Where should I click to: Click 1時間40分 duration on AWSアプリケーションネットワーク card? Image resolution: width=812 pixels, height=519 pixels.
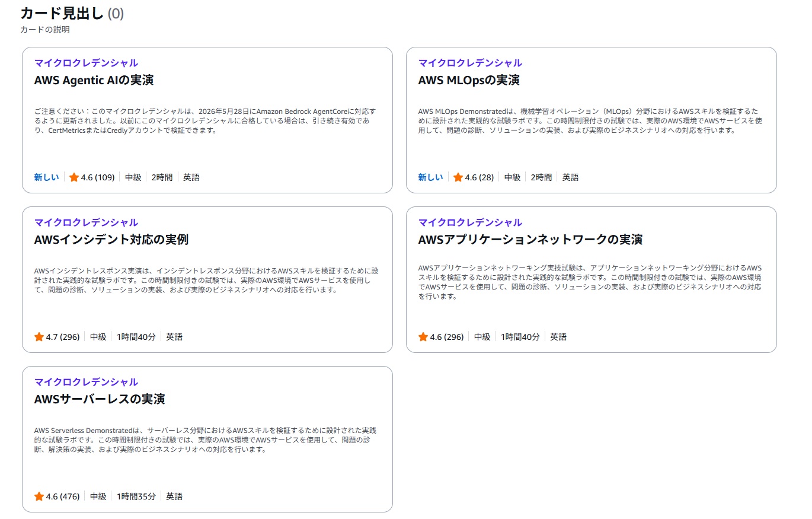520,337
